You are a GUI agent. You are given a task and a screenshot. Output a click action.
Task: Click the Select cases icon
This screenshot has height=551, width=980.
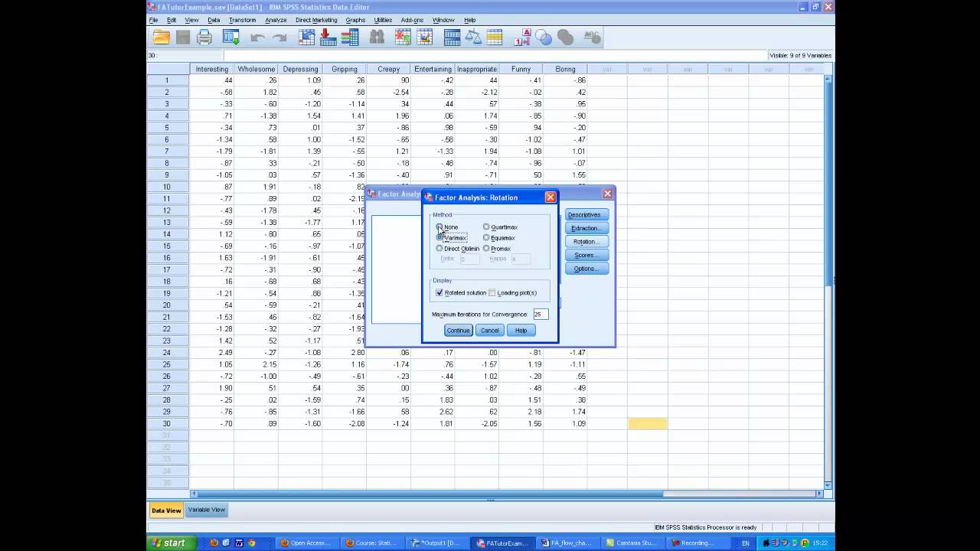coord(495,37)
